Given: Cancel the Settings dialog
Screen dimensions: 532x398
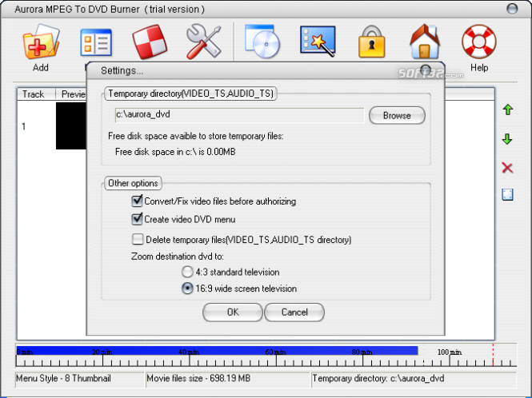Looking at the screenshot, I should pyautogui.click(x=294, y=312).
